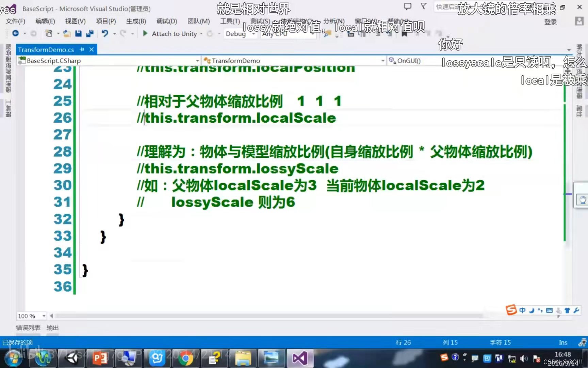Click the notifications filter funnel icon

pyautogui.click(x=424, y=6)
